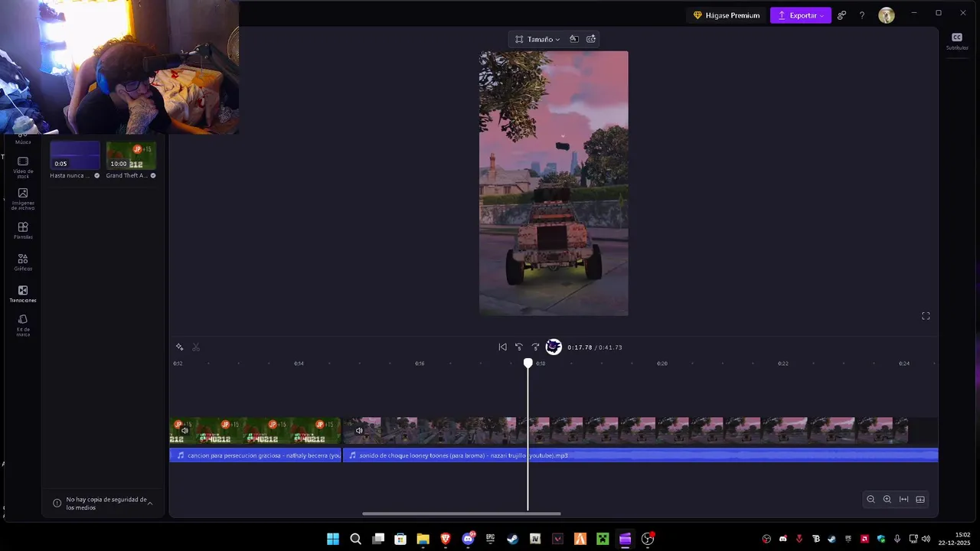Open the user profile avatar menu
This screenshot has width=980, height=551.
click(x=887, y=15)
